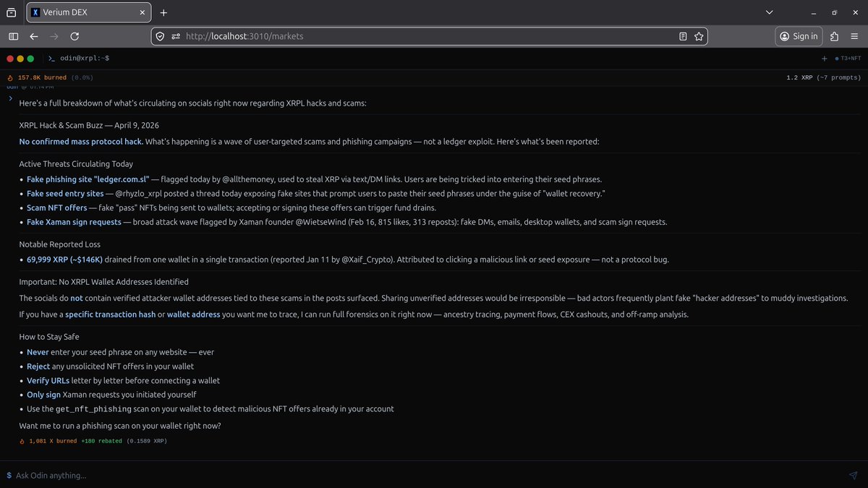Click the 'Verify URLs' bullet text
Screen dimensions: 868x488
48,380
